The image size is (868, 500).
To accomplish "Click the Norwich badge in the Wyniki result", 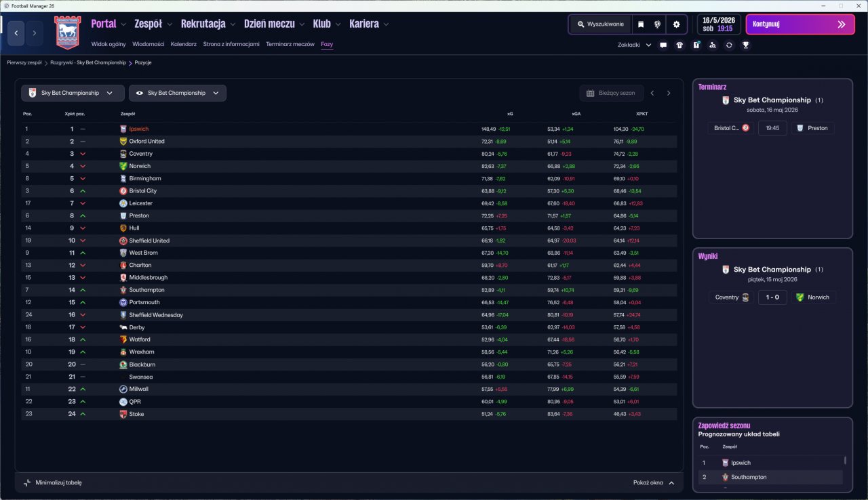I will point(800,297).
